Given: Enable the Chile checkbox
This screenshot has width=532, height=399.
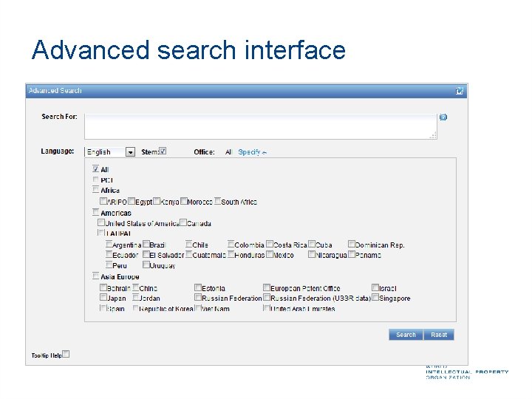Looking at the screenshot, I should (189, 244).
